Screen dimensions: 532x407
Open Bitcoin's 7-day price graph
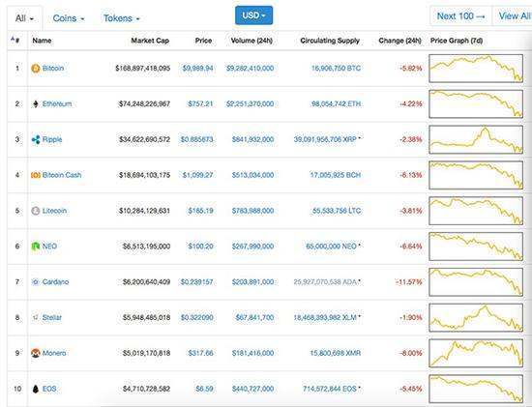point(476,69)
